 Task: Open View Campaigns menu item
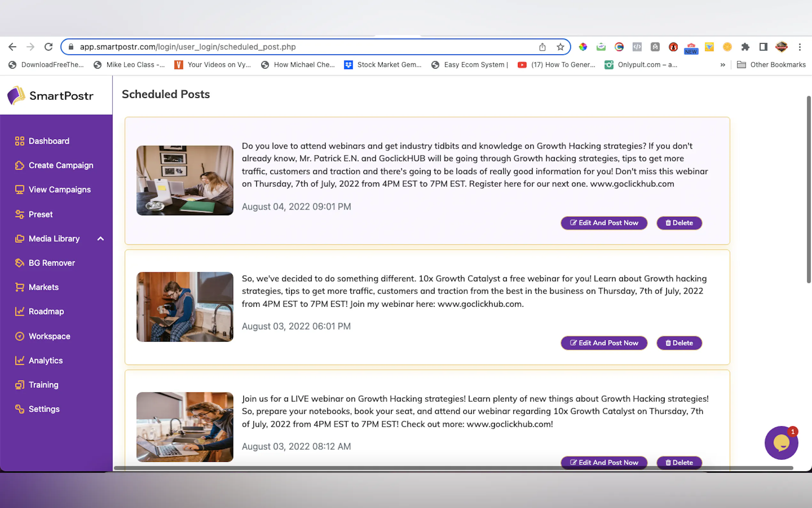tap(59, 190)
